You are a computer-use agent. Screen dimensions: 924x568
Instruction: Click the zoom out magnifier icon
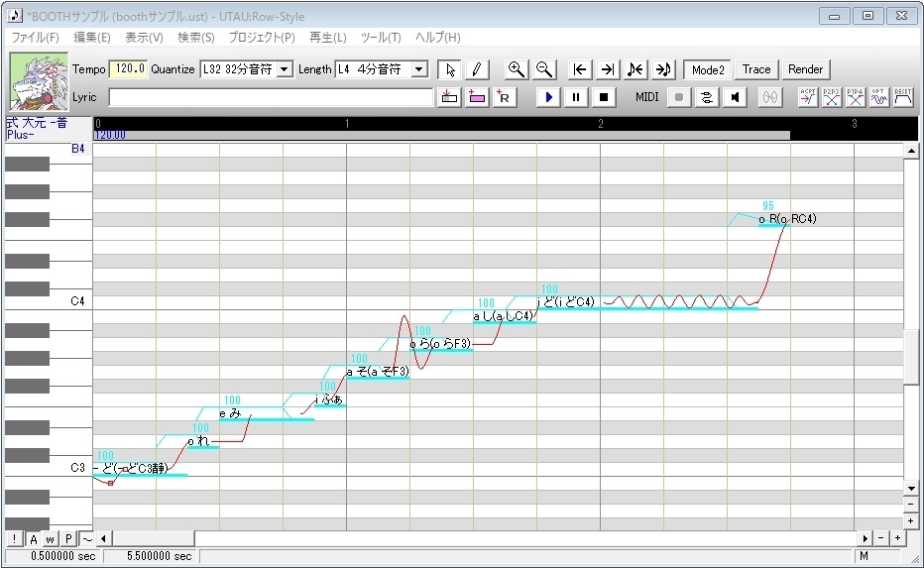[x=544, y=69]
